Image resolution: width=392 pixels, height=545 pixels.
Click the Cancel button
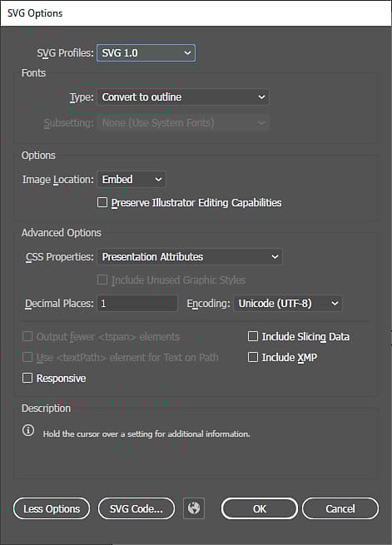coord(340,508)
